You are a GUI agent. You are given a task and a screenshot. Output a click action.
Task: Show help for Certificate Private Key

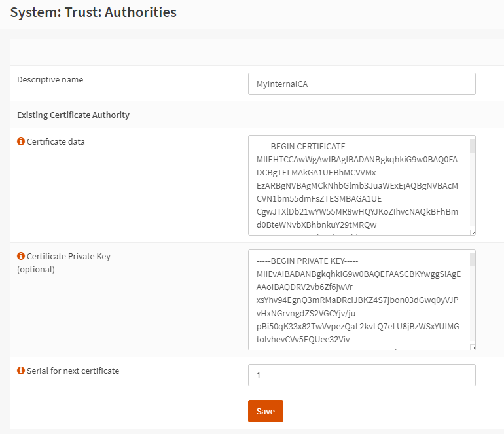[x=21, y=256]
